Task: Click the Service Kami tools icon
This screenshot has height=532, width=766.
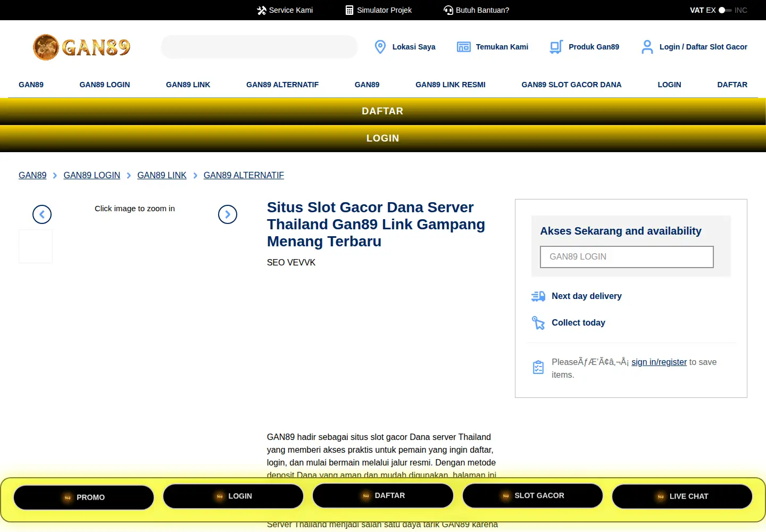Action: coord(261,10)
